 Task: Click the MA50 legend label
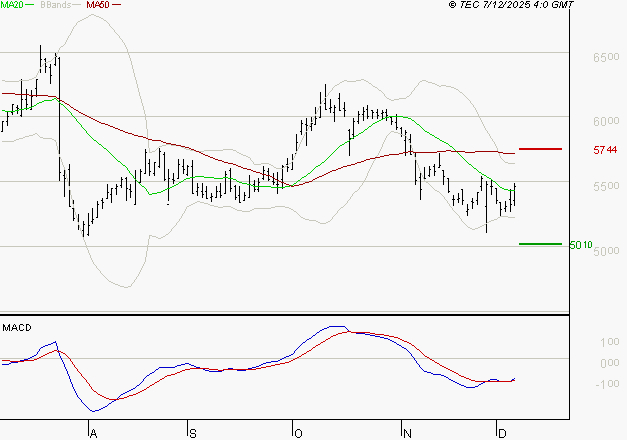click(98, 5)
